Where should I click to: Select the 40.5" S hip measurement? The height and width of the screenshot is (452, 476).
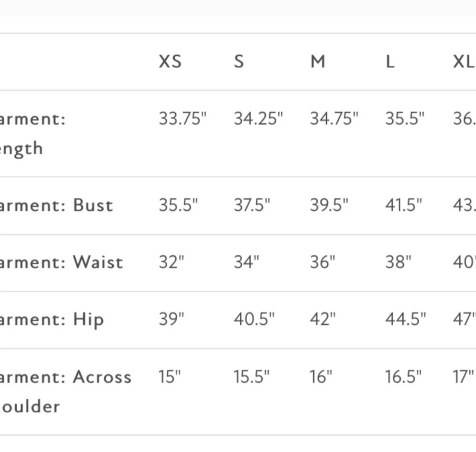click(254, 319)
